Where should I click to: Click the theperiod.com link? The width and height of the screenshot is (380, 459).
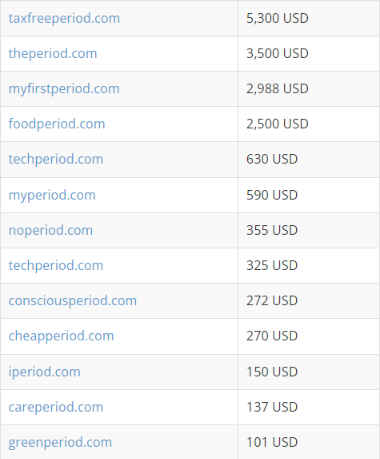53,54
